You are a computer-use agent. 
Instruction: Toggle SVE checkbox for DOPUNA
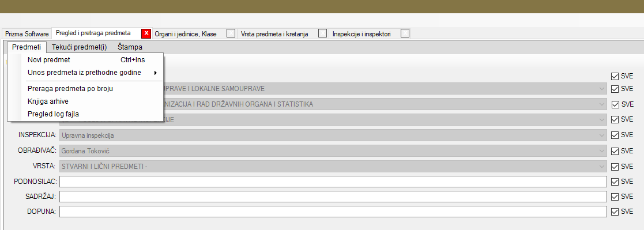coord(615,212)
